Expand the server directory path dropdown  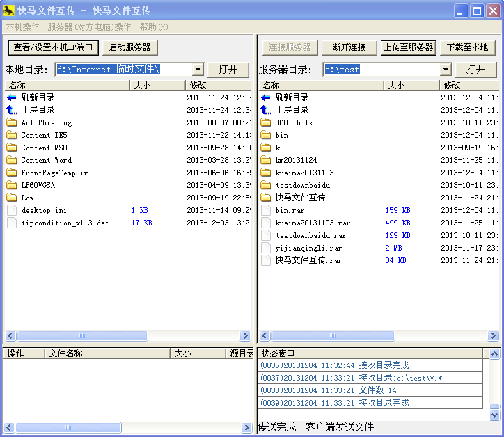coord(446,70)
